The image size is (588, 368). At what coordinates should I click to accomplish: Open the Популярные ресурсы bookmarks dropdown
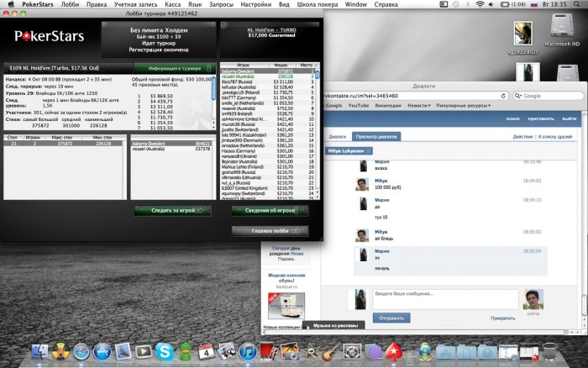tap(463, 106)
